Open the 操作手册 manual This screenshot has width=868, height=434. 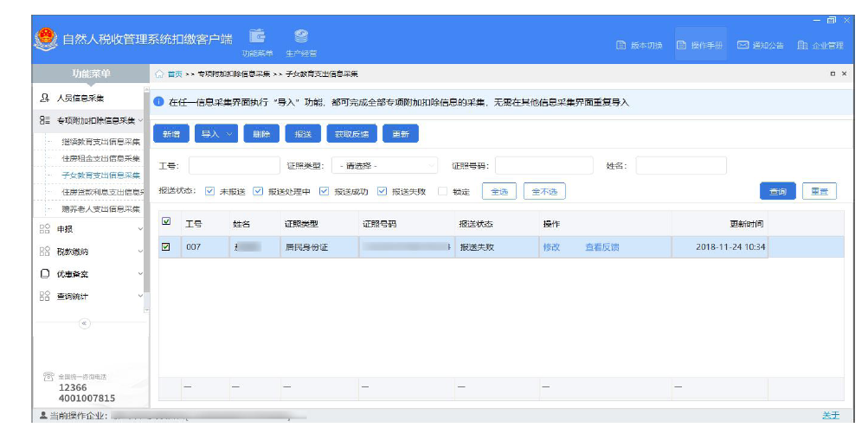point(700,45)
